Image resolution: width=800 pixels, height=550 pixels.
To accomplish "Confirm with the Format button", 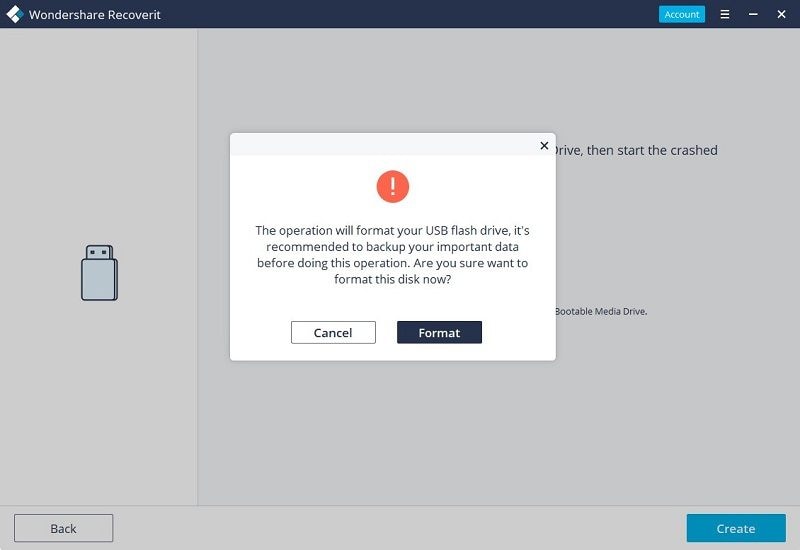I will [x=439, y=333].
